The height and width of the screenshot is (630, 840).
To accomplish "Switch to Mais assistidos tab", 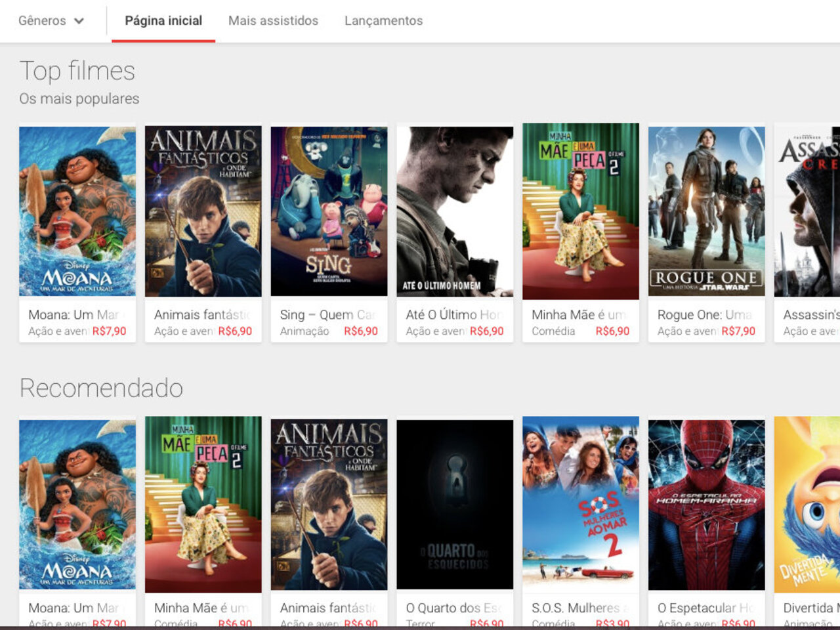I will pos(273,20).
